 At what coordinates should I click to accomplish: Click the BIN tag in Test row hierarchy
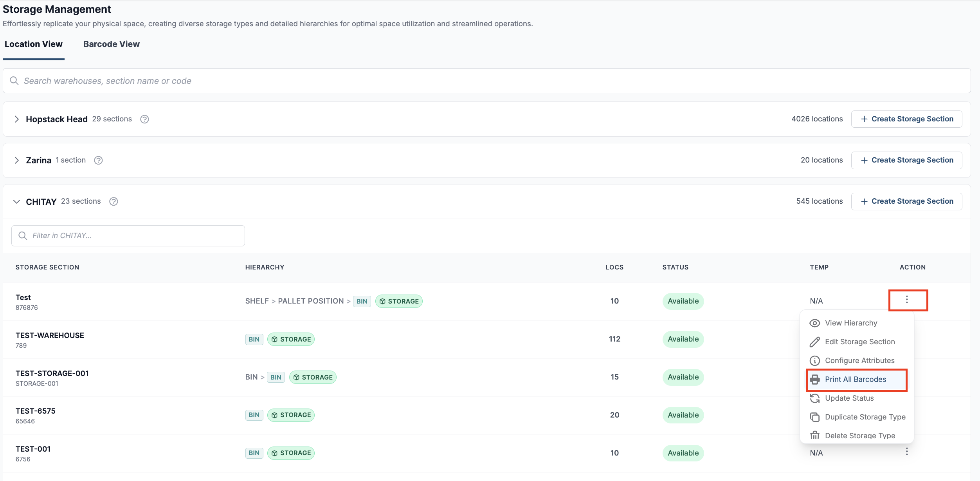362,301
